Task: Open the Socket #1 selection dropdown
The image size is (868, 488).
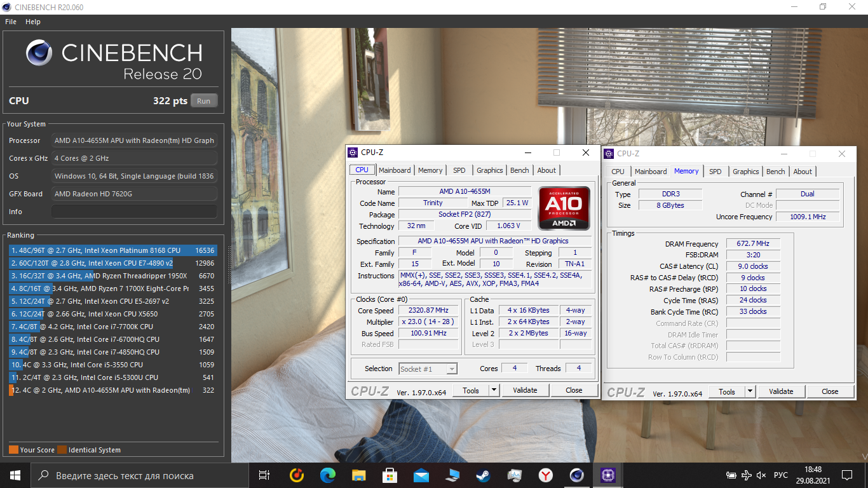Action: (x=428, y=369)
